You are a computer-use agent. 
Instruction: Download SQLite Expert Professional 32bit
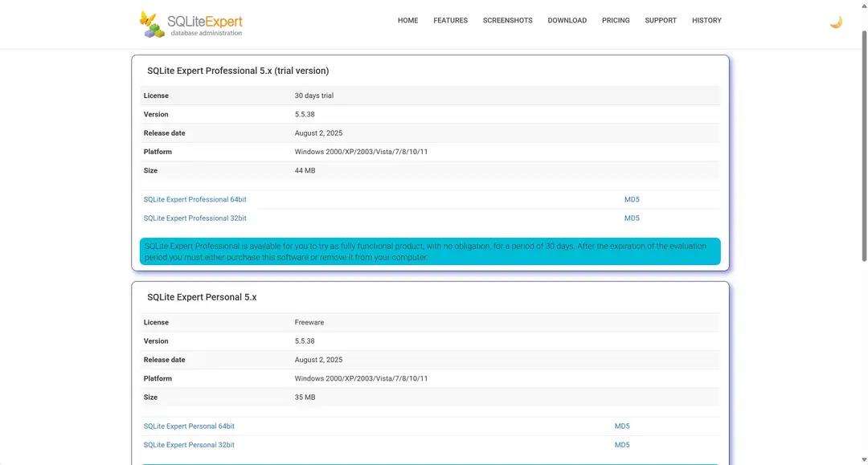coord(194,218)
